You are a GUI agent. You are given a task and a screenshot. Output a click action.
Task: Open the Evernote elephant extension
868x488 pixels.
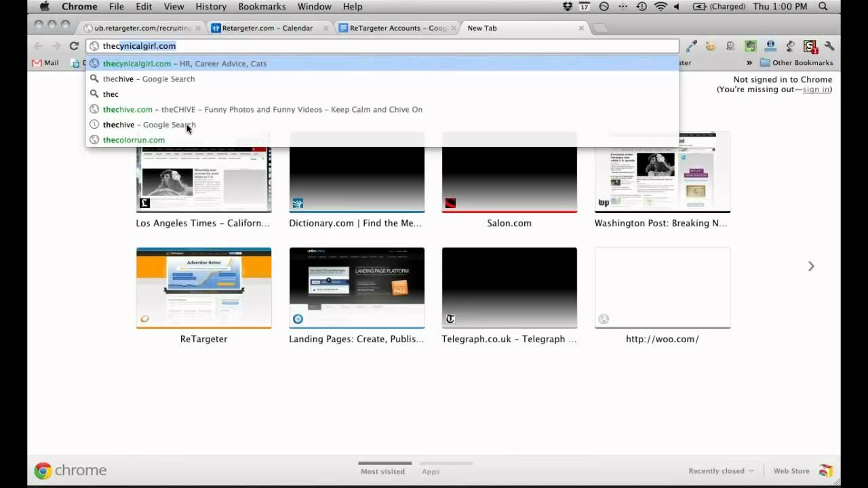750,46
